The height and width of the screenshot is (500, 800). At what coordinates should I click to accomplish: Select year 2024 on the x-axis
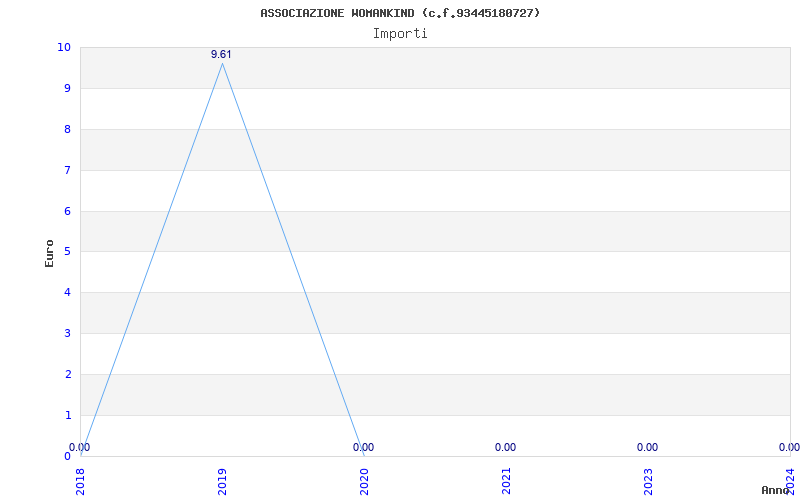[x=790, y=481]
